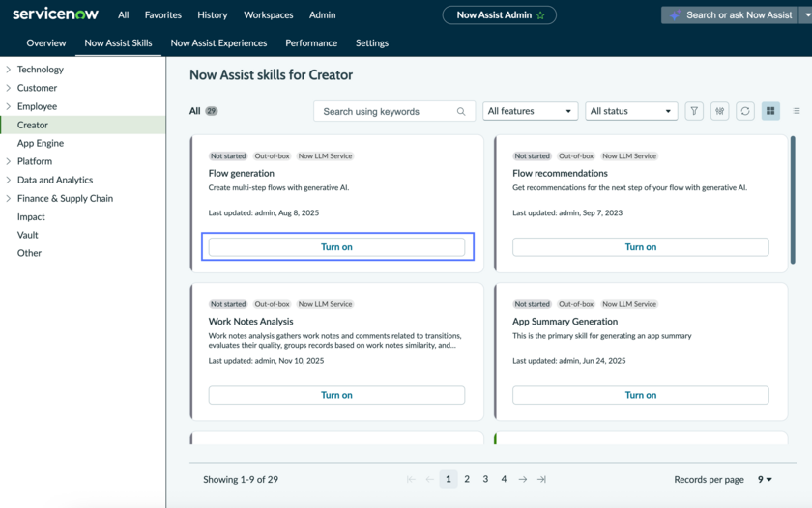Expand the Customer category

coord(9,88)
